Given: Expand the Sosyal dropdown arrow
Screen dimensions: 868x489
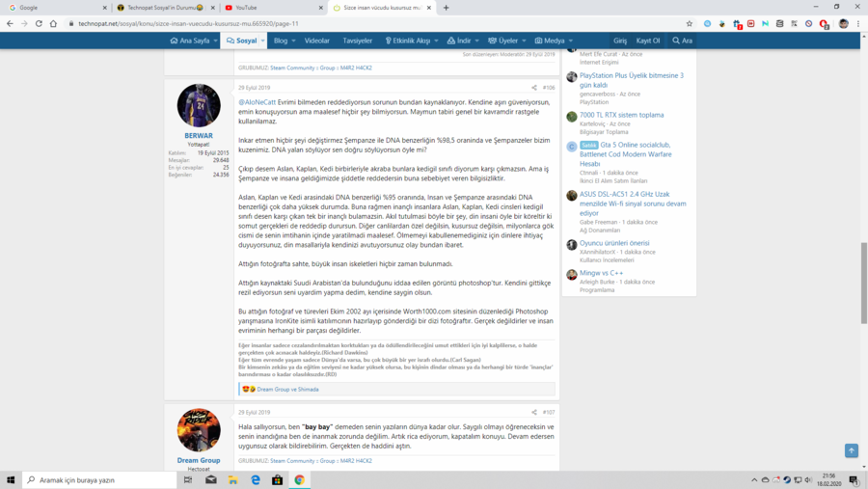Looking at the screenshot, I should tap(263, 41).
